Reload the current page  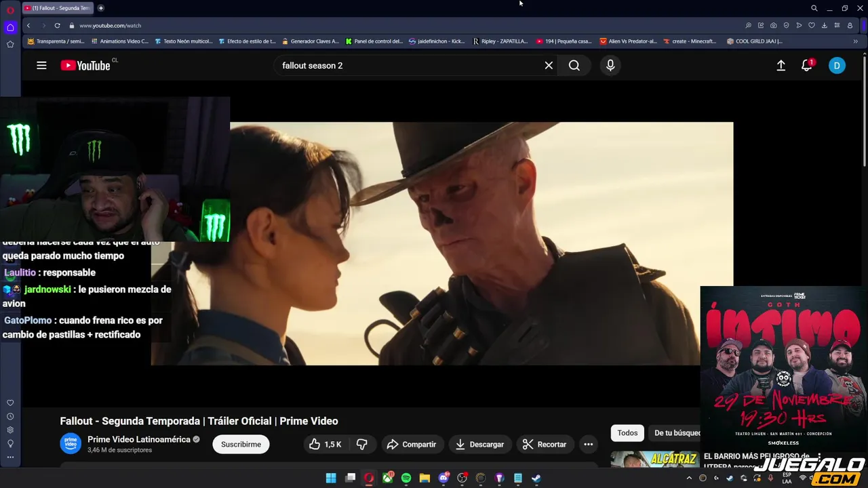point(57,25)
